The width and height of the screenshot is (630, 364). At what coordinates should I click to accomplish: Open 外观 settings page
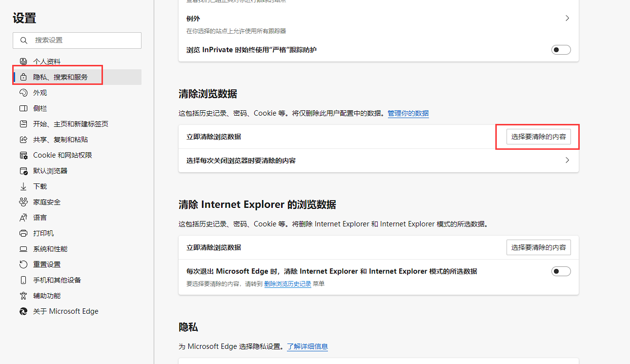pyautogui.click(x=77, y=93)
